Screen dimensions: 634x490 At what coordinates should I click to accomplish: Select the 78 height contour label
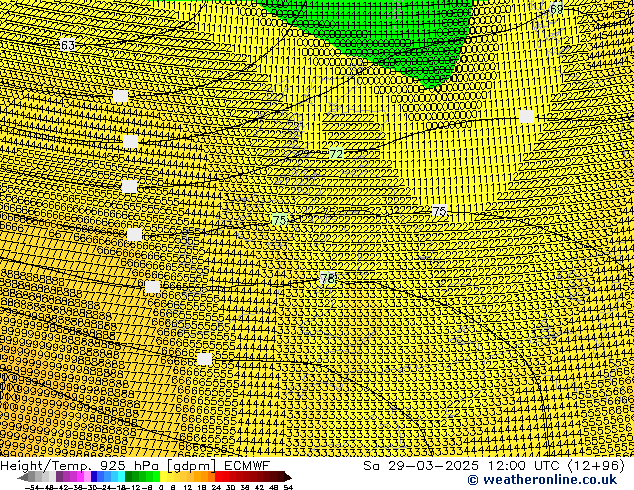tap(328, 278)
